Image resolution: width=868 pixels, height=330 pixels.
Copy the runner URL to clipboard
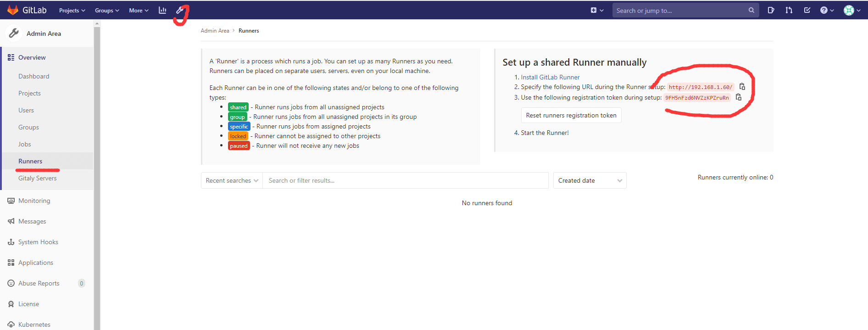(x=742, y=87)
